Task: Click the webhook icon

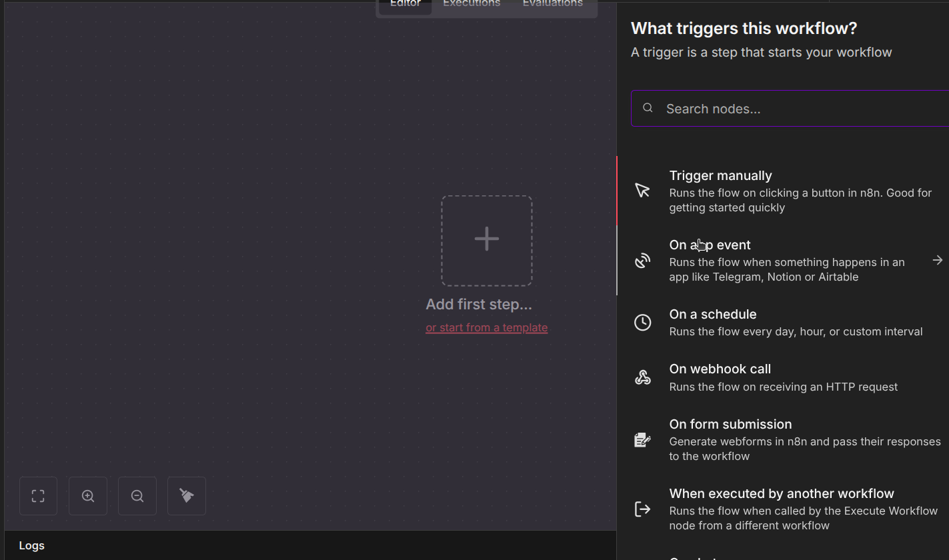Action: point(642,377)
